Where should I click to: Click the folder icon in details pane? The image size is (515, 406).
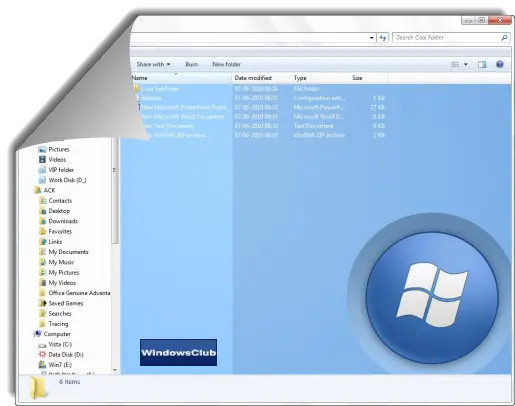[x=38, y=388]
